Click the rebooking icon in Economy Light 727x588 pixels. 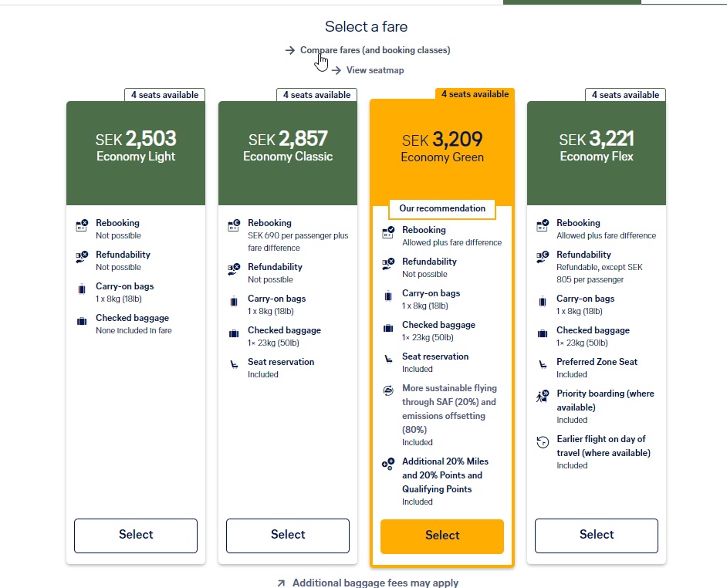82,226
